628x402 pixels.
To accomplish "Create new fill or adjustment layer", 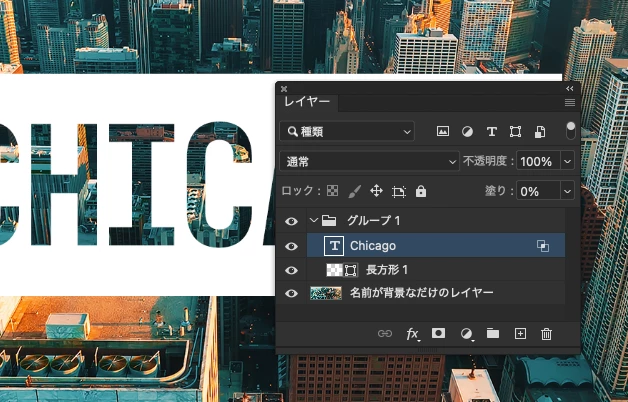I will coord(466,334).
